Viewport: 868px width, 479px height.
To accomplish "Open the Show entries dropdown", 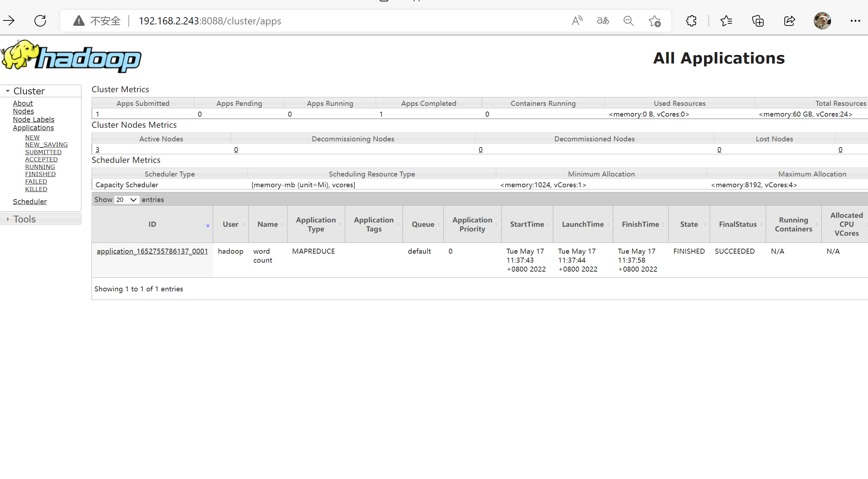I will [x=126, y=199].
